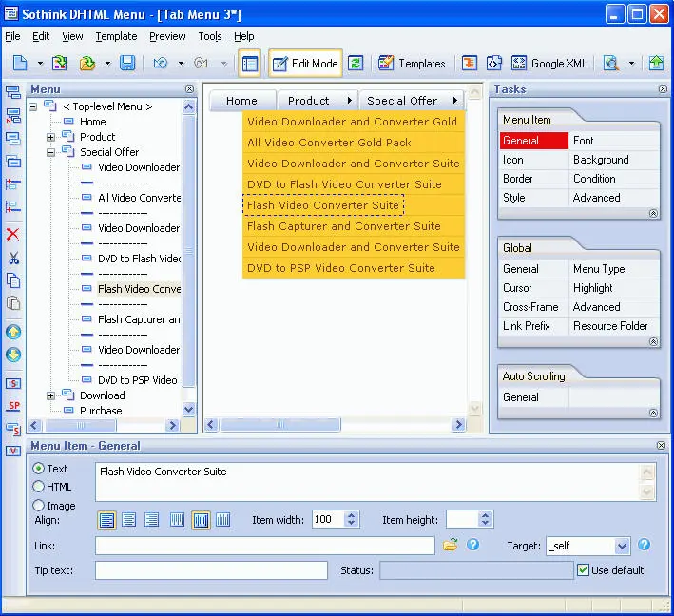Screen dimensions: 674x616
Task: Open Font settings under Menu Item
Action: click(x=583, y=141)
